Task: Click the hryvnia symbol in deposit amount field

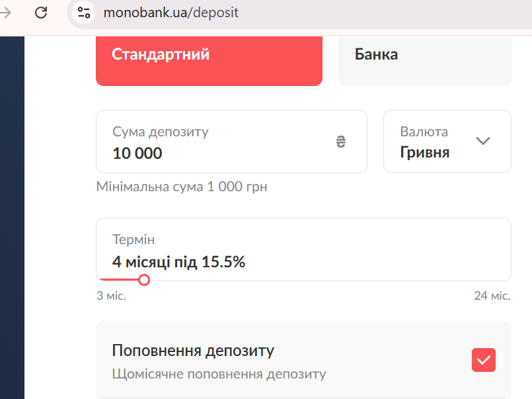Action: click(341, 141)
